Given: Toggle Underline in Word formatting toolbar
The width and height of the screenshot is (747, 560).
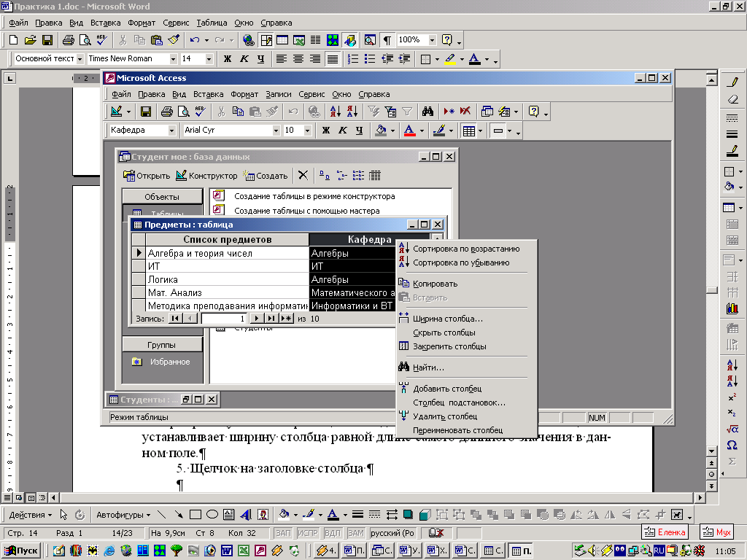Looking at the screenshot, I should (x=260, y=58).
